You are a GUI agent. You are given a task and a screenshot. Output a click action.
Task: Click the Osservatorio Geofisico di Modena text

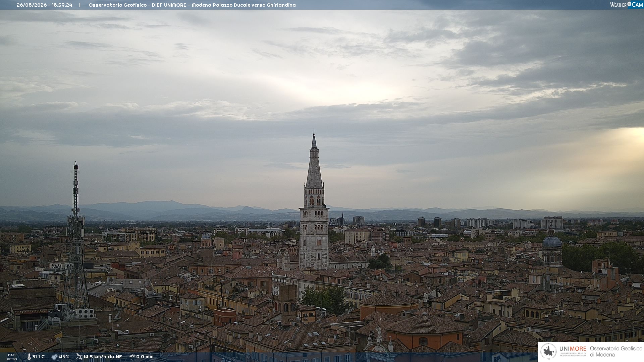click(616, 351)
